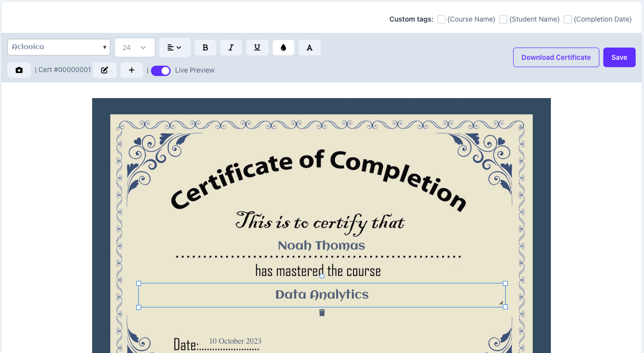The height and width of the screenshot is (353, 644).
Task: Click the plus icon to add a text field
Action: (131, 70)
